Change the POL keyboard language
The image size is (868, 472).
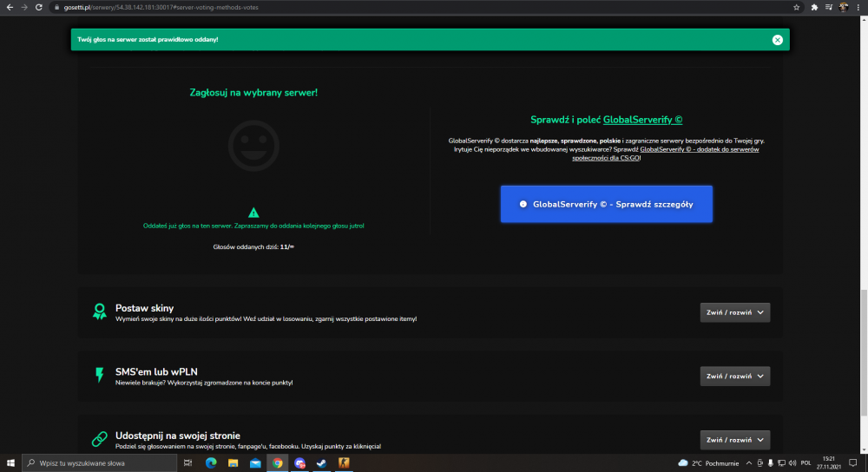click(806, 463)
